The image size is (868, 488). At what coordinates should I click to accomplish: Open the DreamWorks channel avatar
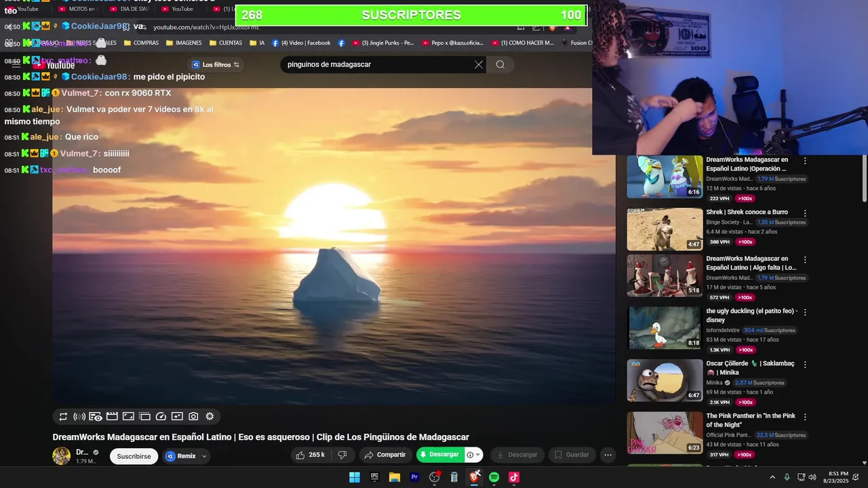click(x=62, y=455)
